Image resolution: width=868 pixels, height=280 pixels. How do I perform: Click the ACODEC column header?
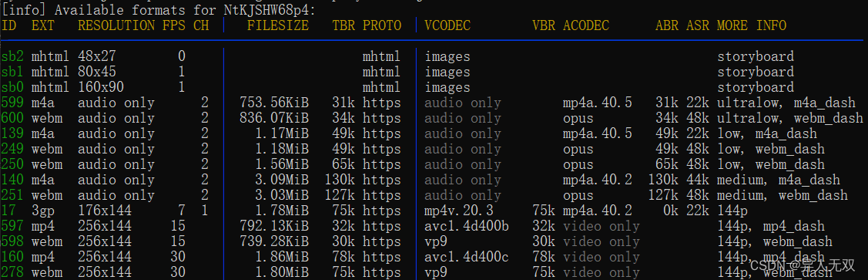586,25
